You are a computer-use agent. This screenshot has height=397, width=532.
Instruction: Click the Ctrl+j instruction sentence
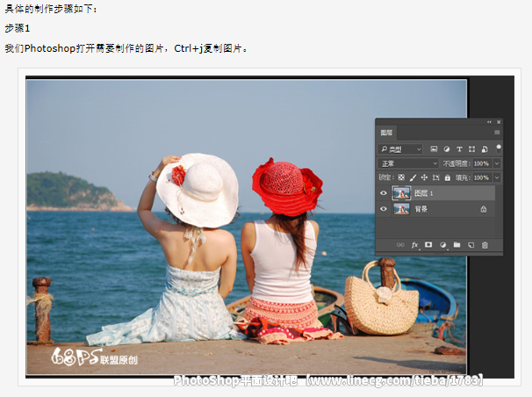126,48
